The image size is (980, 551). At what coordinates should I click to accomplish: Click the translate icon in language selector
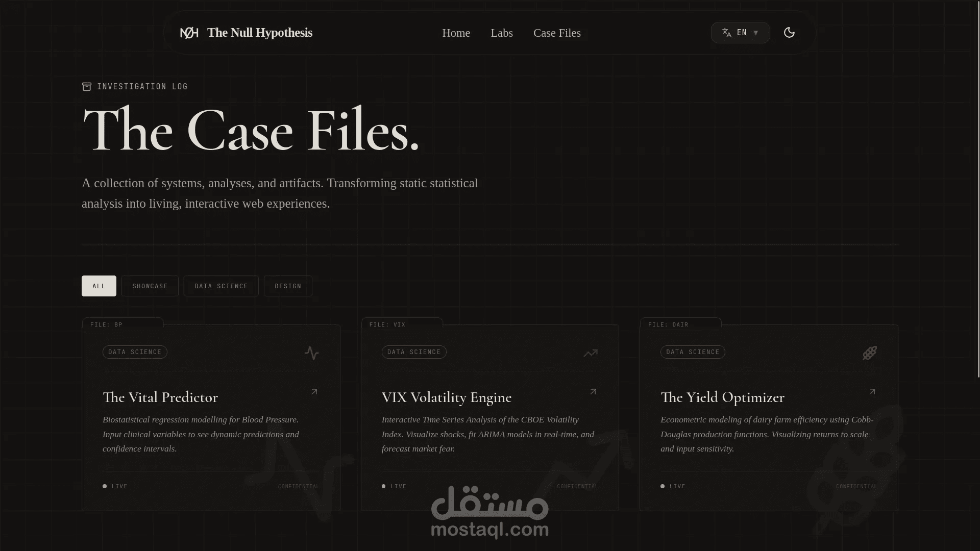tap(727, 33)
